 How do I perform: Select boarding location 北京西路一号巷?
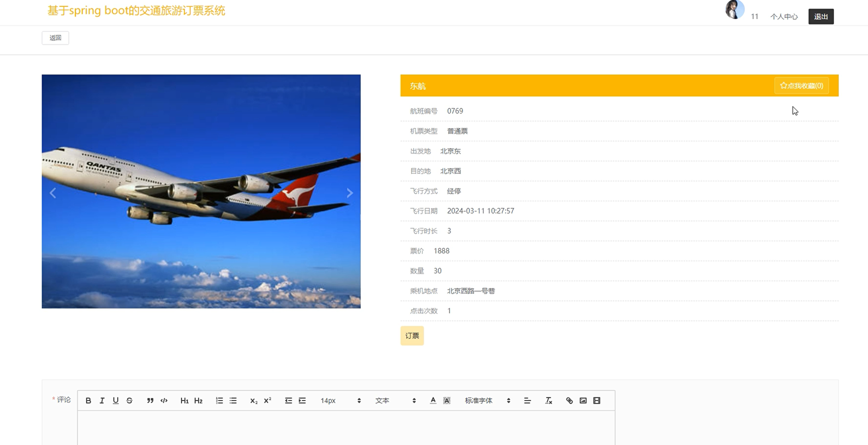pos(471,291)
